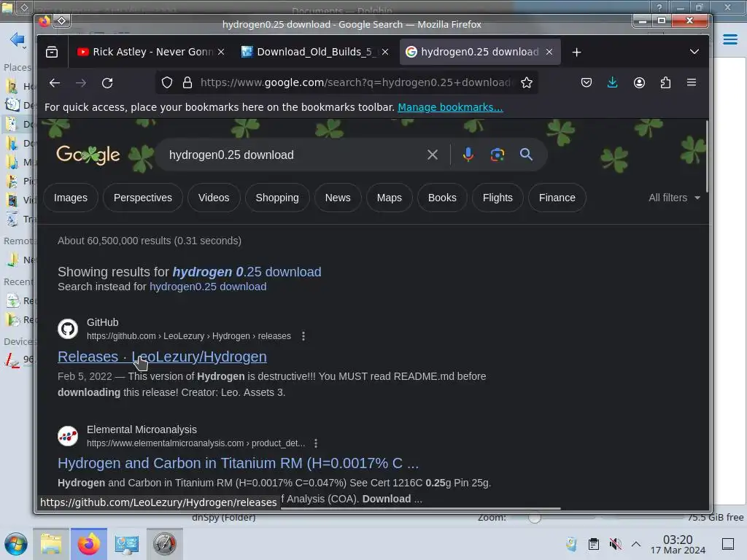Click the Google search magnifier button
The image size is (747, 560).
(x=527, y=155)
